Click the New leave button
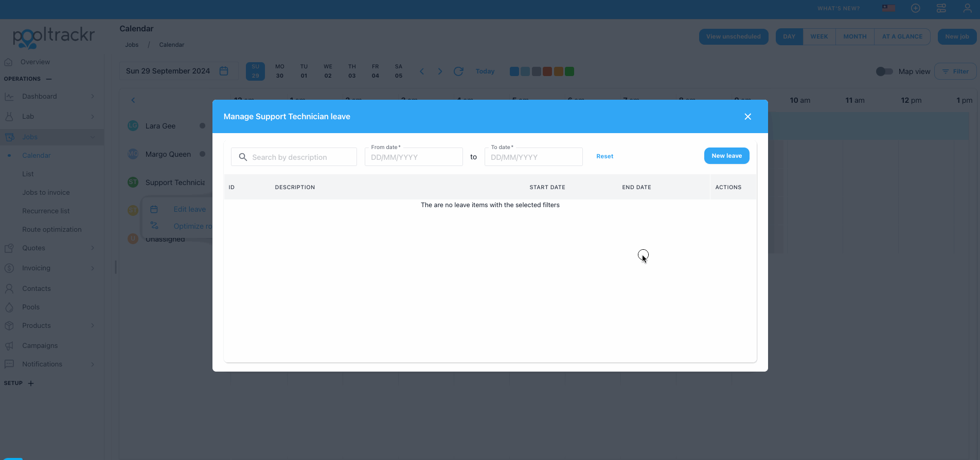The image size is (980, 460). pyautogui.click(x=726, y=156)
